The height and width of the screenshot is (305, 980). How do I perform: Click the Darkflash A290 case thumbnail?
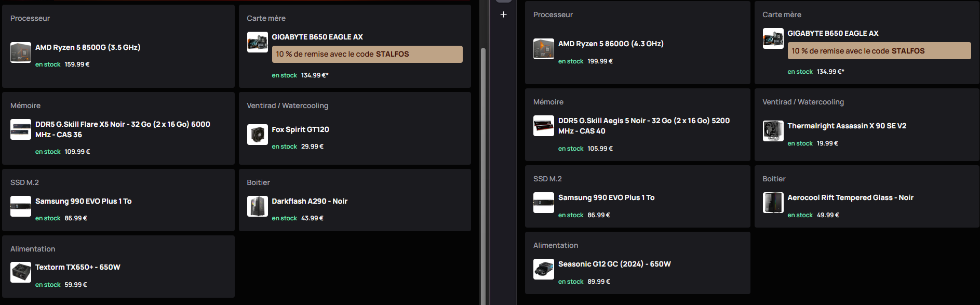pyautogui.click(x=258, y=206)
